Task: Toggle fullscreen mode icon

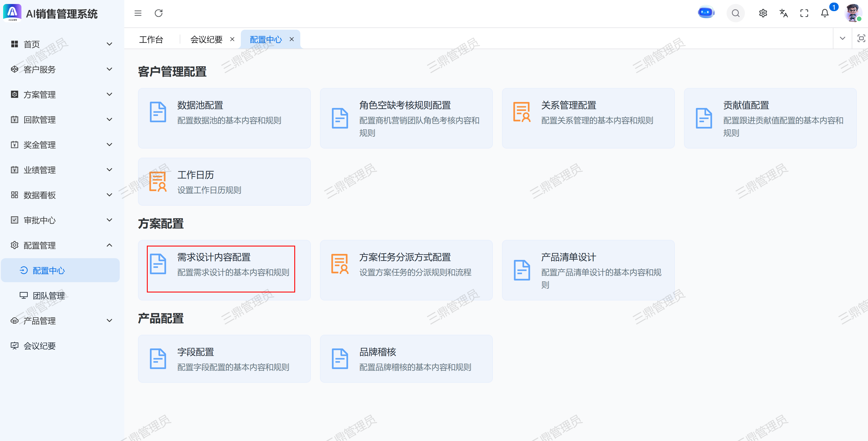Action: pyautogui.click(x=804, y=13)
